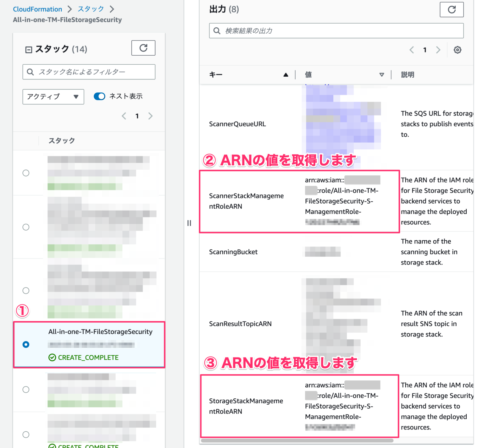Toggle the ネスト表示 switch off
483x448 pixels.
pos(99,96)
